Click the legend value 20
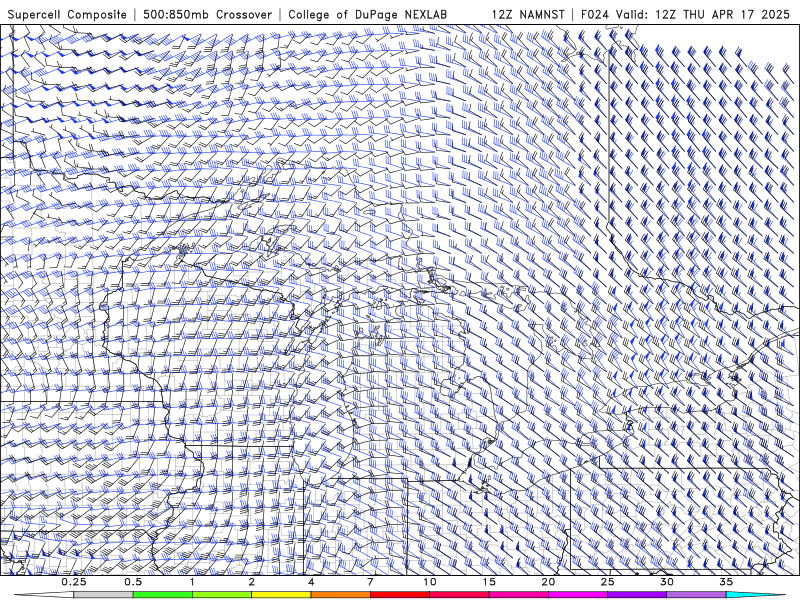800x600 pixels. 548,582
